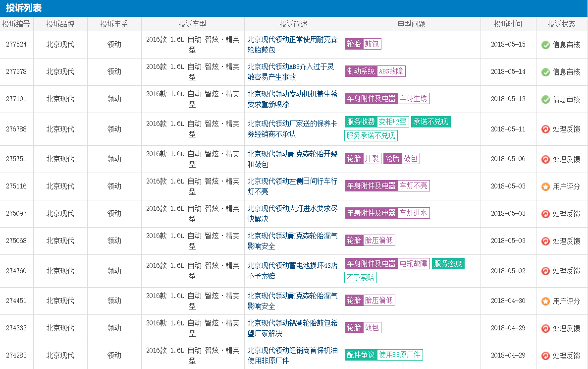Image resolution: width=588 pixels, height=369 pixels.
Task: Click the 投诉列表 section title
Action: (24, 8)
